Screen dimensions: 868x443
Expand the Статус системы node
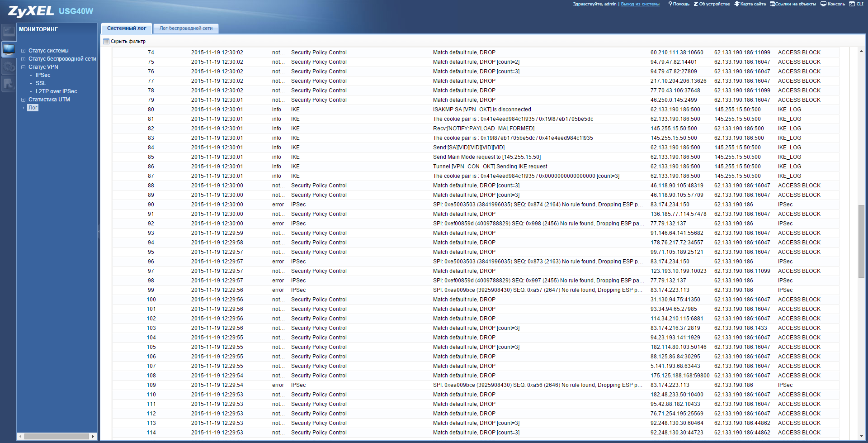click(x=24, y=51)
